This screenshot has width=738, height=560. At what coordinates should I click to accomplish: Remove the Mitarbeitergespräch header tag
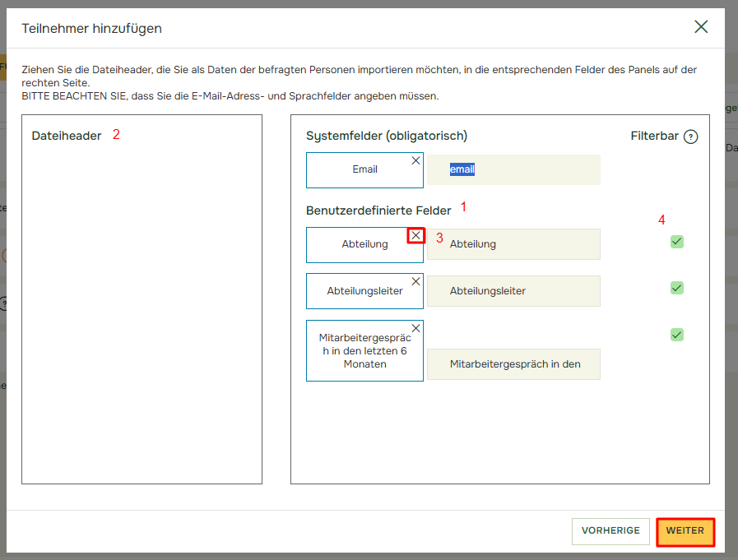pyautogui.click(x=415, y=329)
